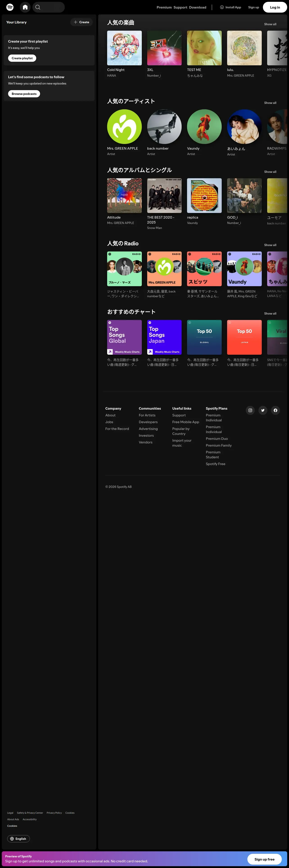
Task: Show all for おすすめのチャート
Action: tap(270, 313)
